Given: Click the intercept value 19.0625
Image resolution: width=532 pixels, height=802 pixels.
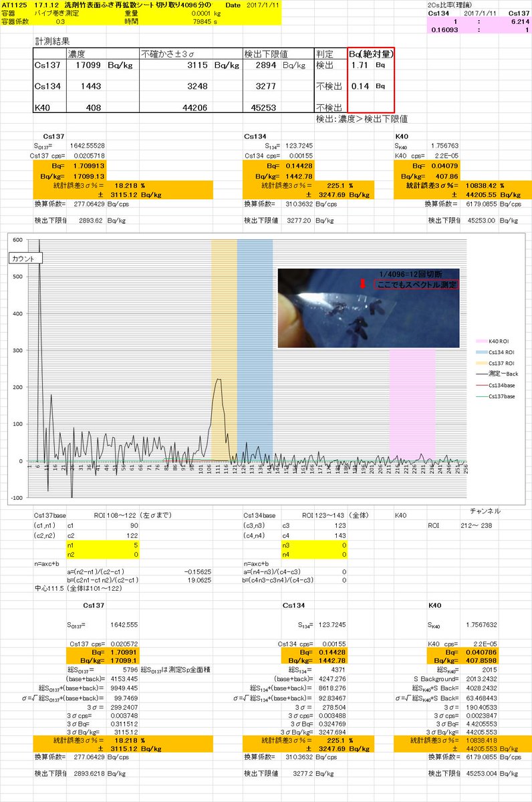Looking at the screenshot, I should pos(201,580).
